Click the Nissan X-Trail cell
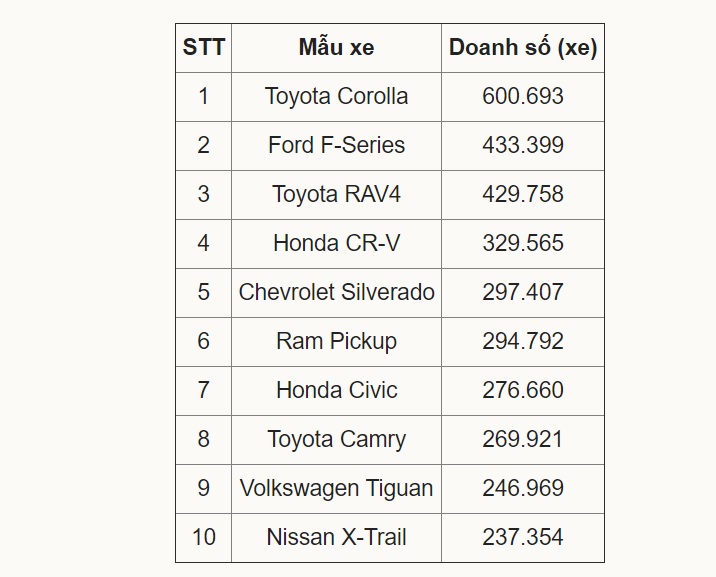Image resolution: width=716 pixels, height=577 pixels. pos(336,537)
